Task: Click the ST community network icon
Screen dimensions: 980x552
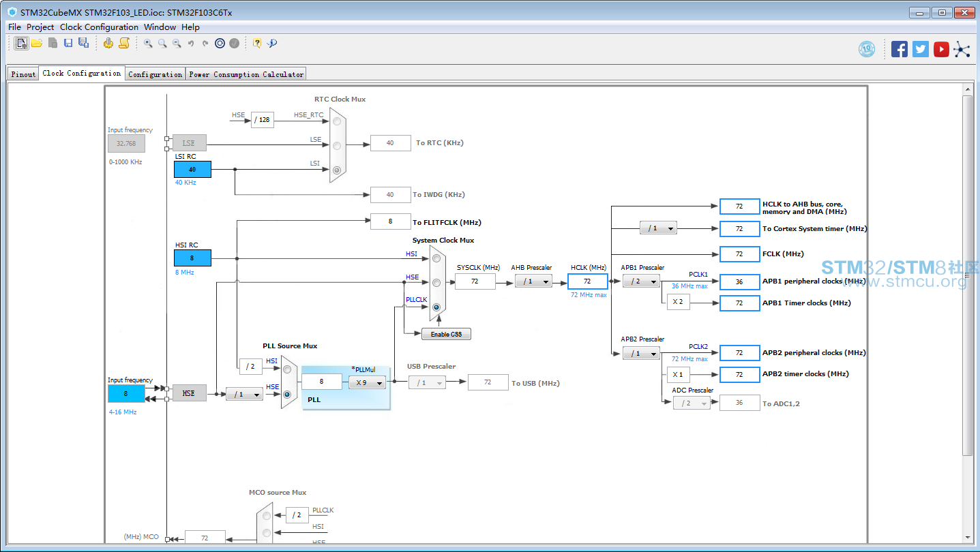Action: pyautogui.click(x=962, y=49)
